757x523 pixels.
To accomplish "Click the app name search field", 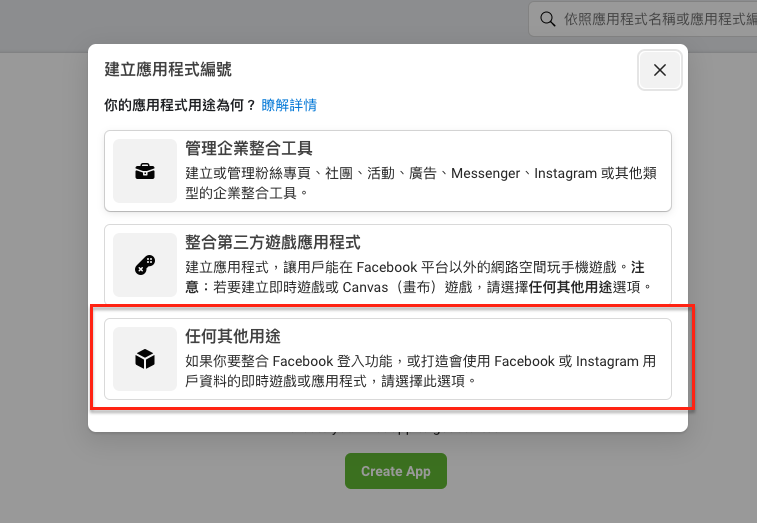I will pyautogui.click(x=643, y=19).
